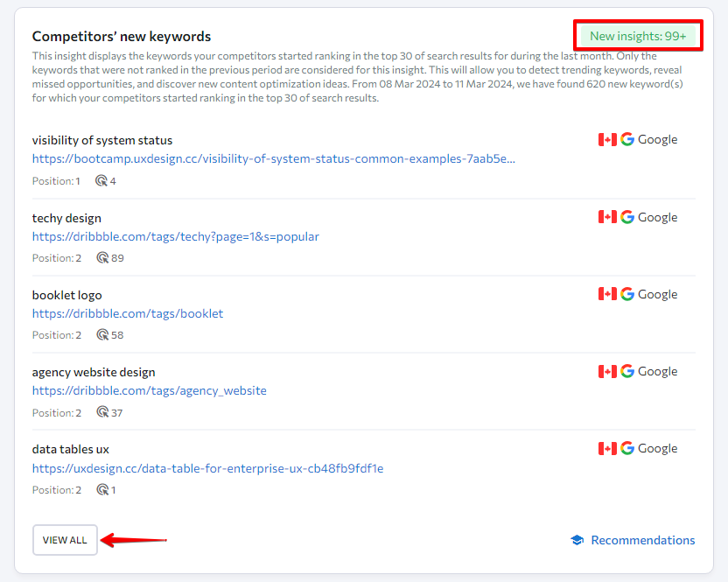728x582 pixels.
Task: Select the keyword 'visibility of system status'
Action: [x=102, y=140]
